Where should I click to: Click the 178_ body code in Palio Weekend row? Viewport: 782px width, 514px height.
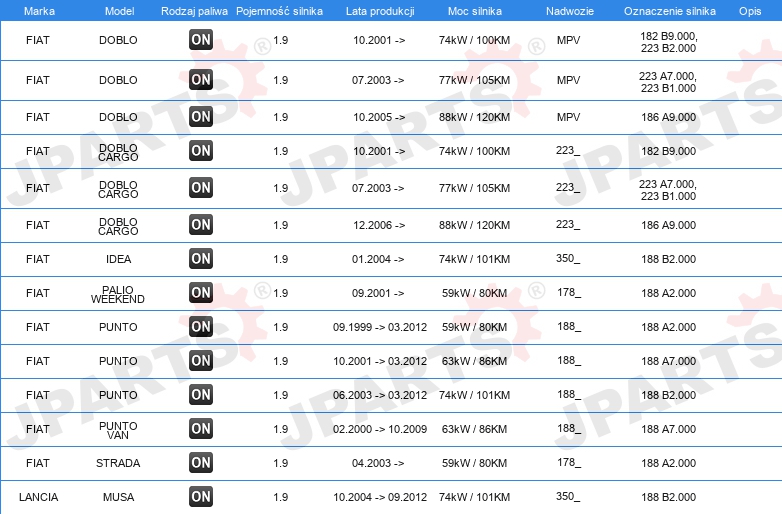tap(569, 293)
